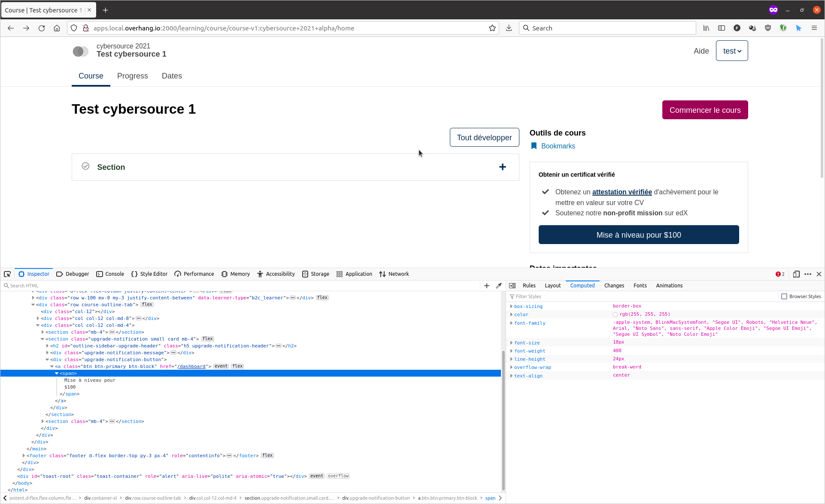Viewport: 825px width, 504px height.
Task: Click the white color swatch in Computed panel
Action: [x=615, y=314]
